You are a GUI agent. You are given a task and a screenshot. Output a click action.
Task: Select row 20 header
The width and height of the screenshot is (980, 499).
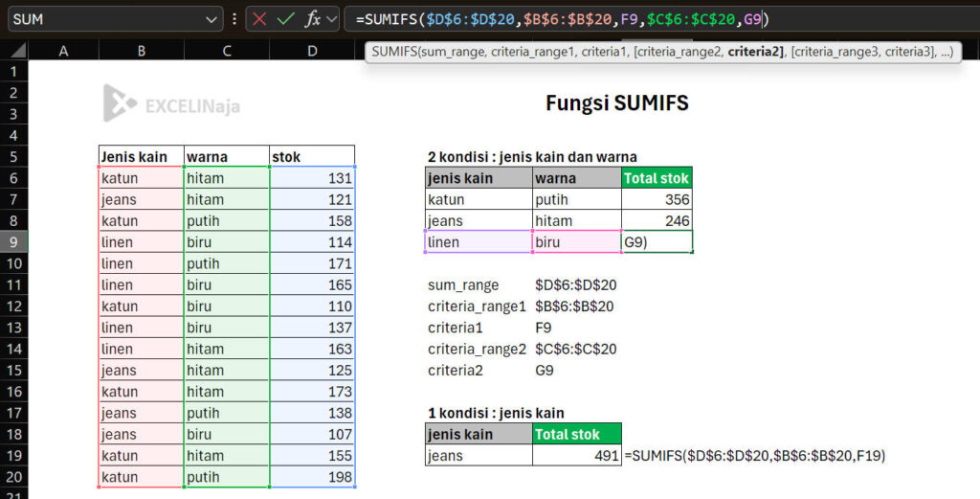point(13,476)
